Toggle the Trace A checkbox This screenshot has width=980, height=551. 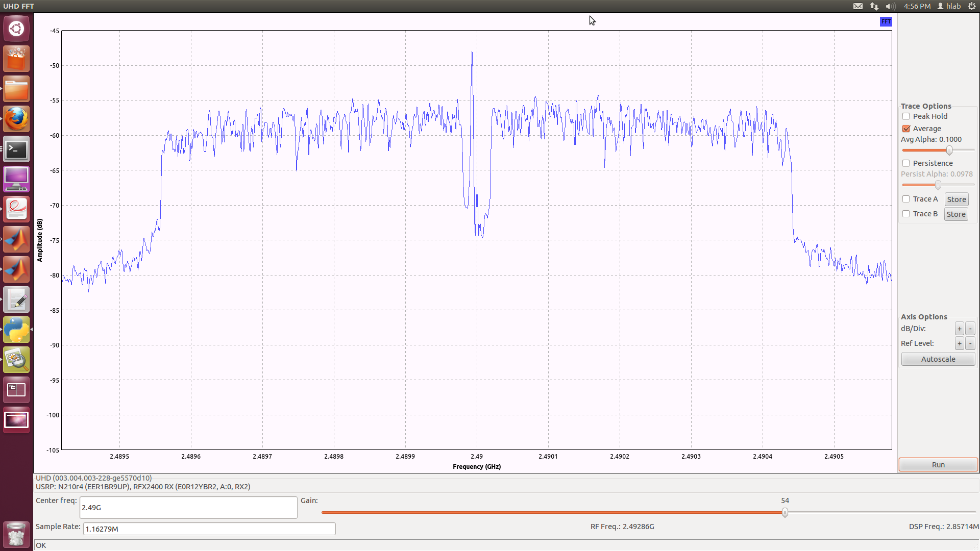pos(906,199)
